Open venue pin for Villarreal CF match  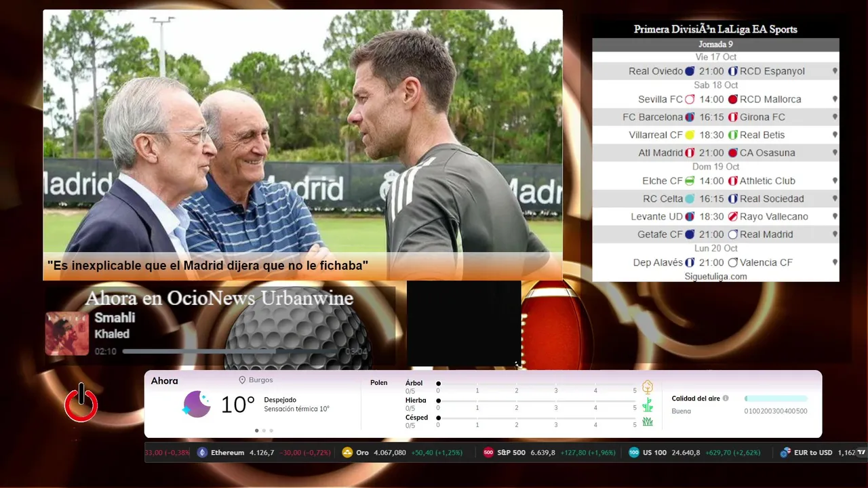[x=835, y=135]
